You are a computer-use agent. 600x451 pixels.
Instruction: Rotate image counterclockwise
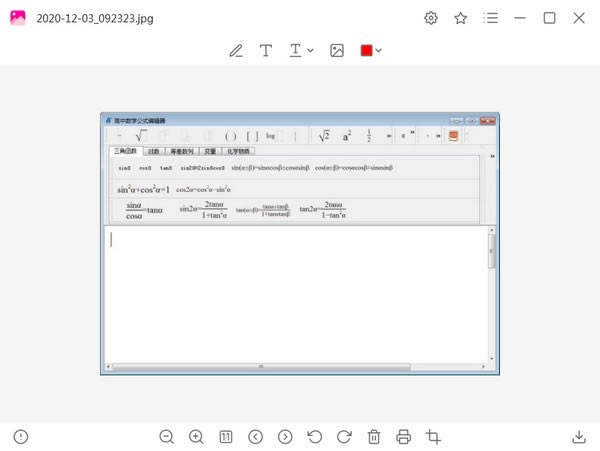pyautogui.click(x=315, y=436)
